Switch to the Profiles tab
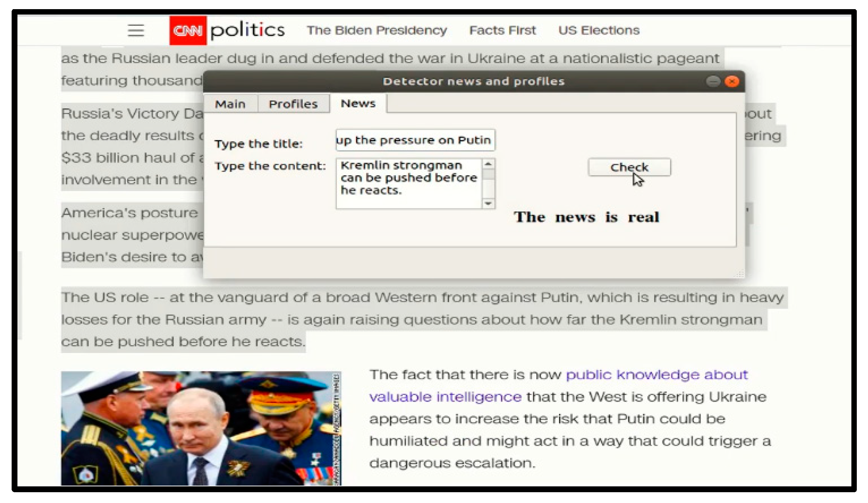The image size is (868, 503). pos(293,103)
